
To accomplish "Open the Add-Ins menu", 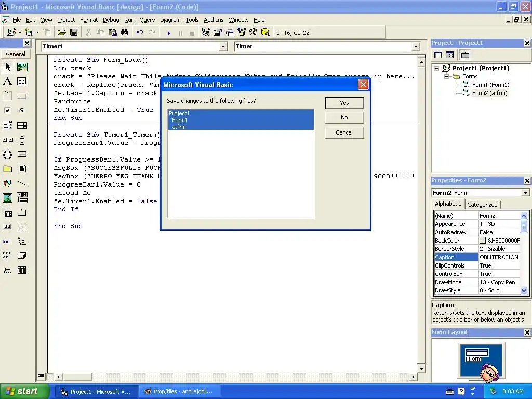I will pos(214,20).
